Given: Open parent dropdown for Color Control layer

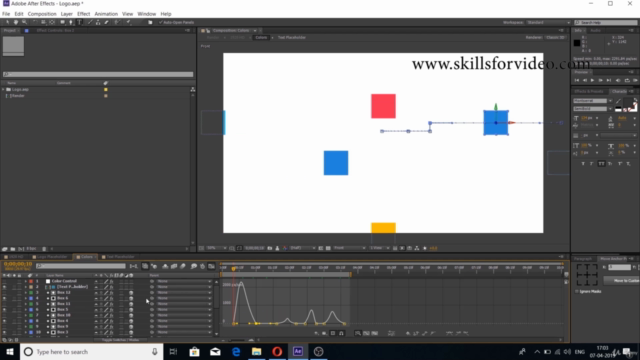Looking at the screenshot, I should [184, 281].
